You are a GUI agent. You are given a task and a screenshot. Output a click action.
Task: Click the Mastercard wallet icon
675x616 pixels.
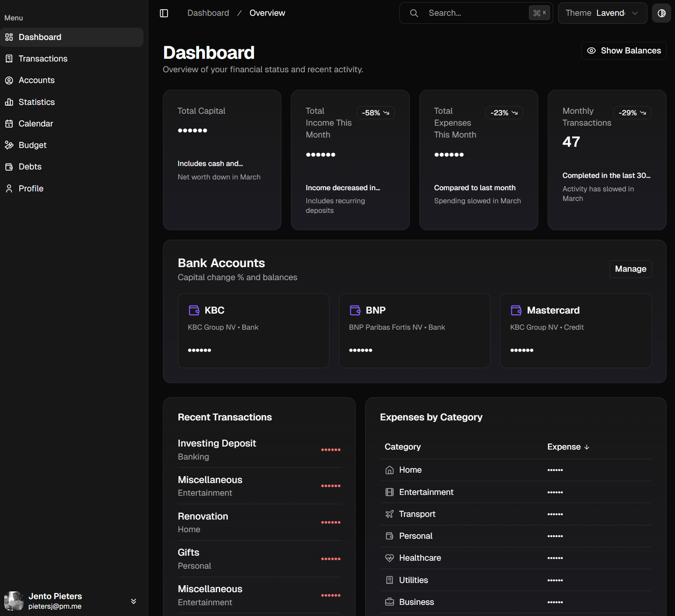pos(516,310)
